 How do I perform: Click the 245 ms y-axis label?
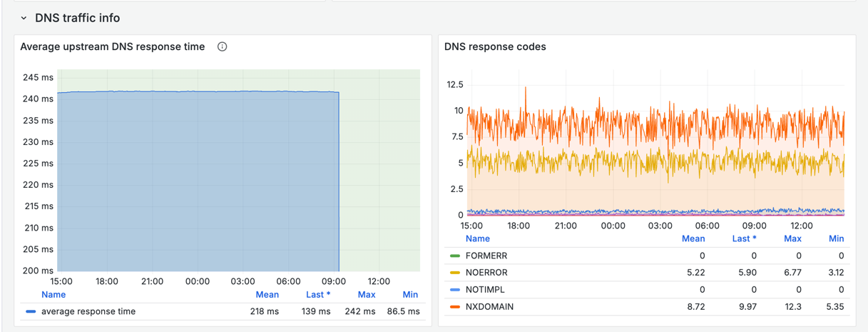37,77
